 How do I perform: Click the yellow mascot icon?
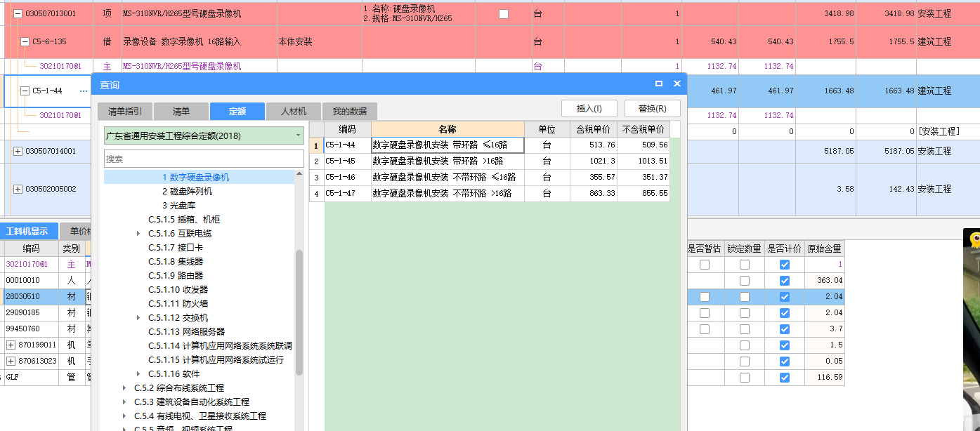(974, 241)
